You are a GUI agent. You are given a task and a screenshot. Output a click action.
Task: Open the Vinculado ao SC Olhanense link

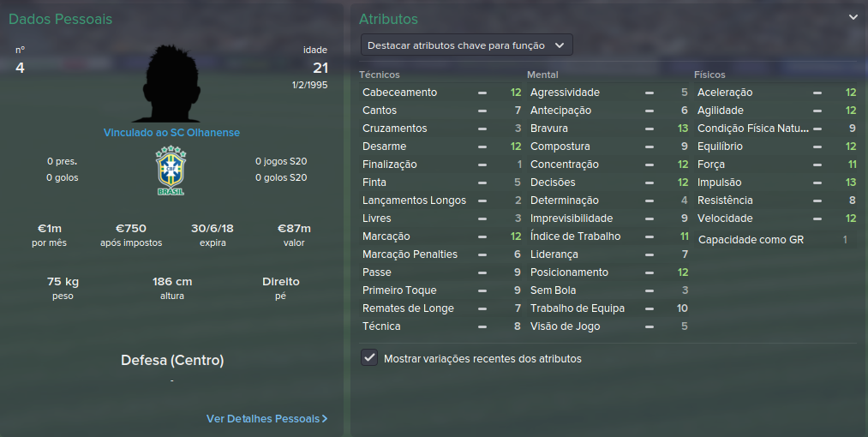[171, 132]
